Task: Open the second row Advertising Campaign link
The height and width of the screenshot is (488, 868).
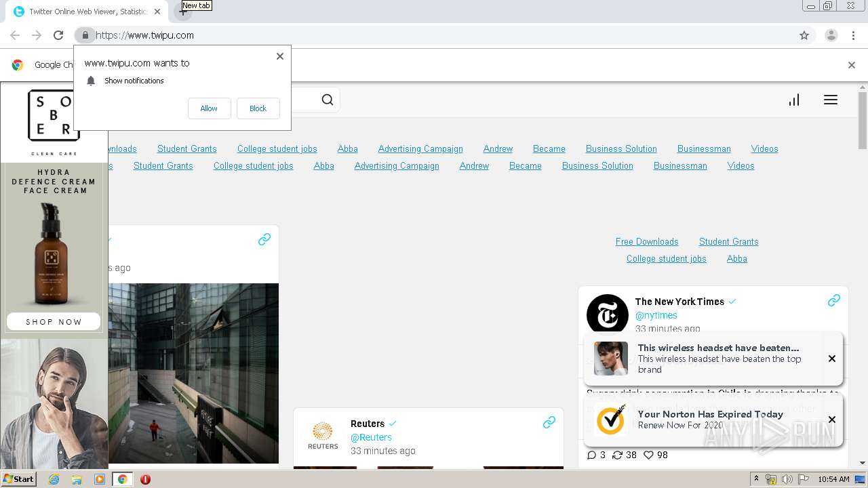Action: [x=397, y=165]
